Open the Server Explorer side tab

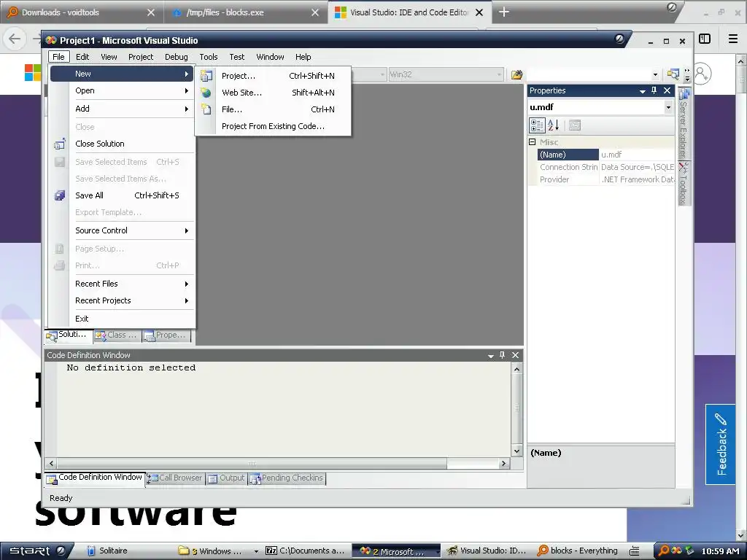click(x=684, y=123)
